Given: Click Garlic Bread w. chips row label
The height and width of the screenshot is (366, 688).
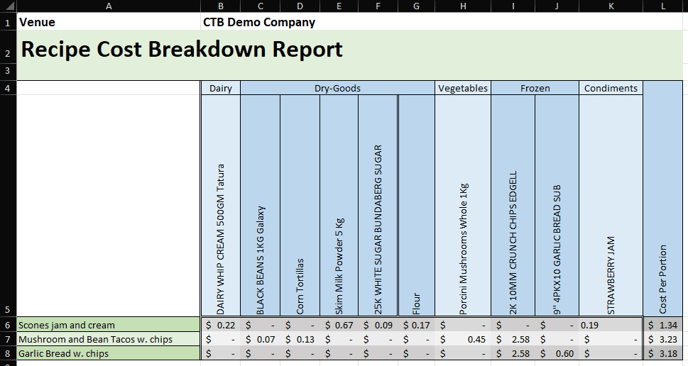Looking at the screenshot, I should point(108,353).
